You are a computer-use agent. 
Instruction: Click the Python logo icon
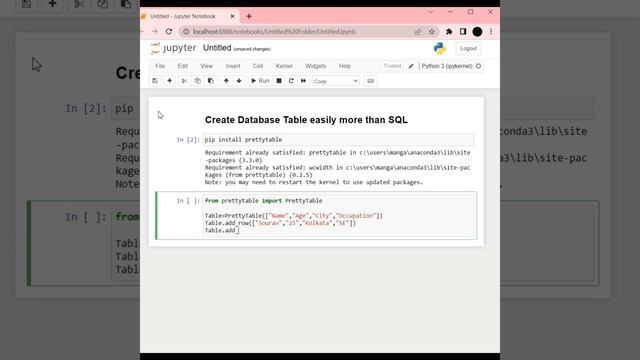[440, 49]
